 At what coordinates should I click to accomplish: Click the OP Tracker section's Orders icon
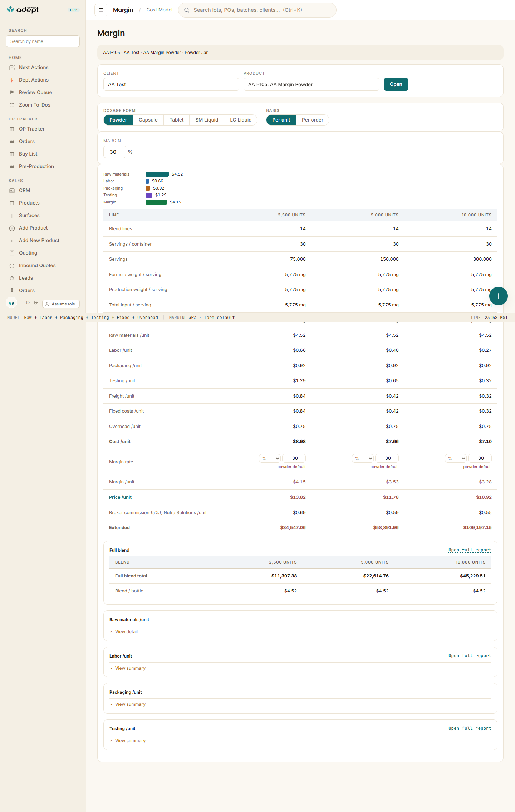coord(12,142)
